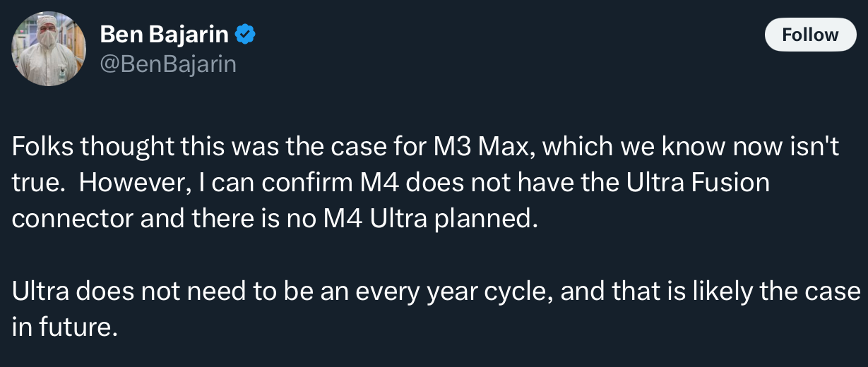Open the Ben Bajarin display name link
The height and width of the screenshot is (367, 868).
(x=165, y=34)
